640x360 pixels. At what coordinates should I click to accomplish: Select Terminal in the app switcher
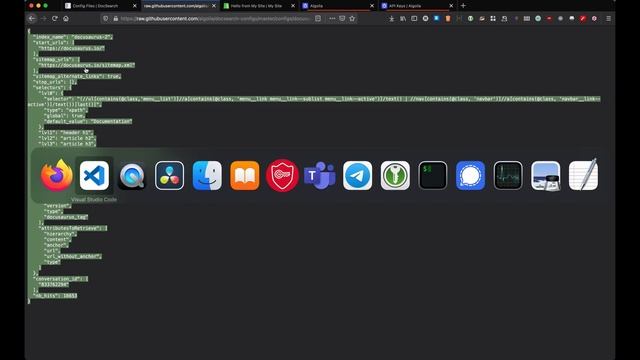[x=433, y=176]
